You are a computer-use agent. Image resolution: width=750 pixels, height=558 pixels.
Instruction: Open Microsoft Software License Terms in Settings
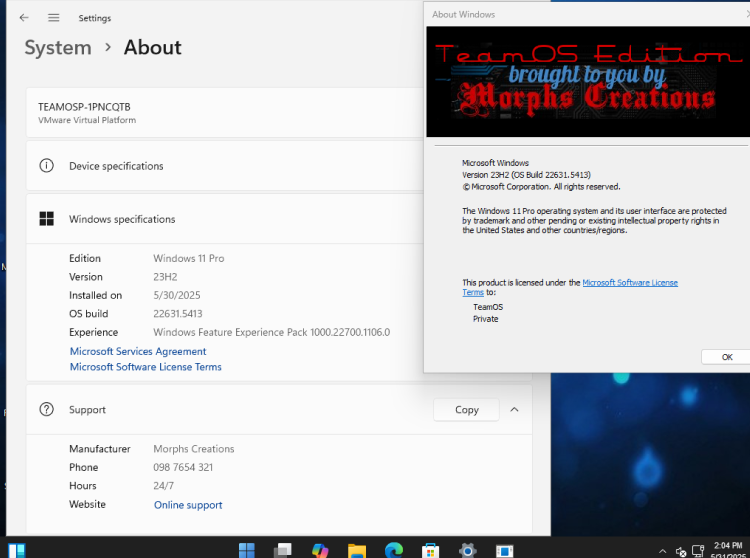pos(145,367)
